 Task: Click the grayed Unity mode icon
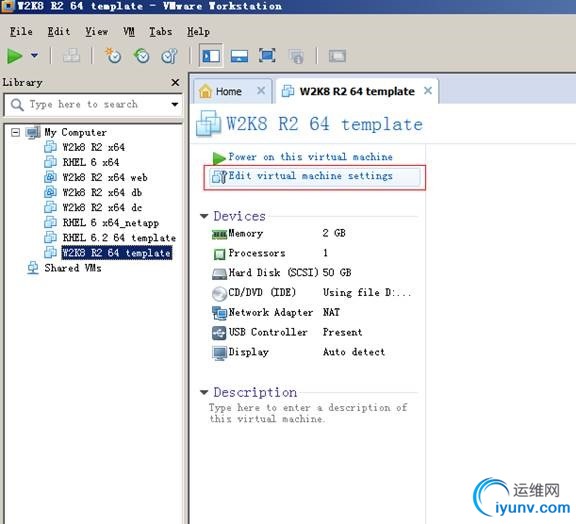[296, 57]
